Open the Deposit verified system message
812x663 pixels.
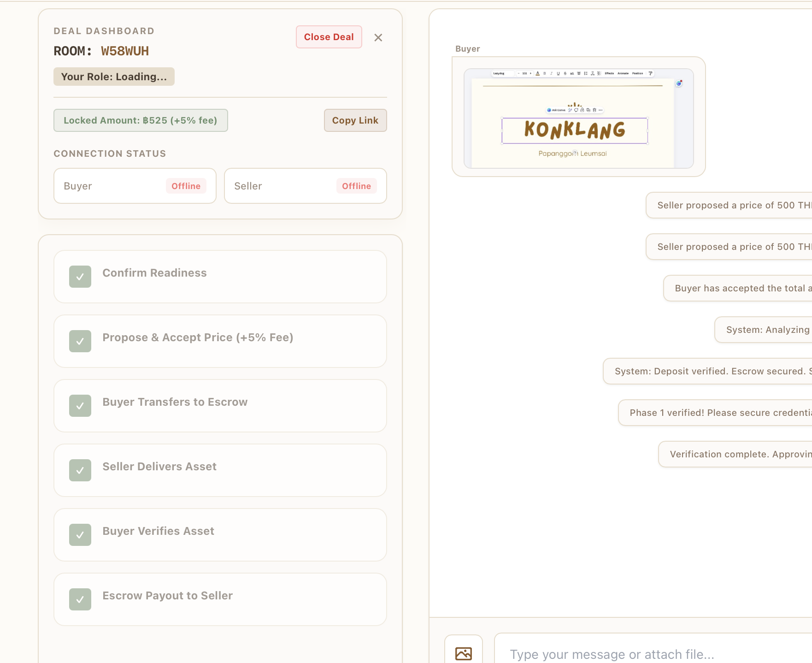(x=707, y=371)
